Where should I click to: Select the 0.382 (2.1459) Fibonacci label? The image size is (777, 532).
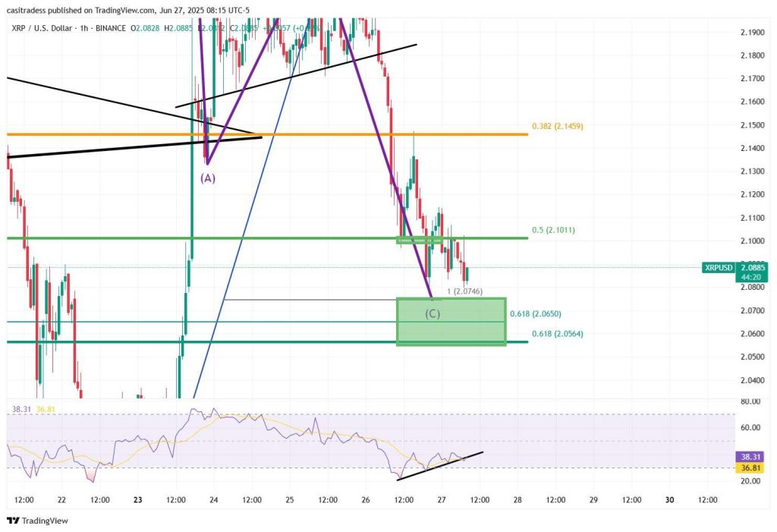pos(558,127)
